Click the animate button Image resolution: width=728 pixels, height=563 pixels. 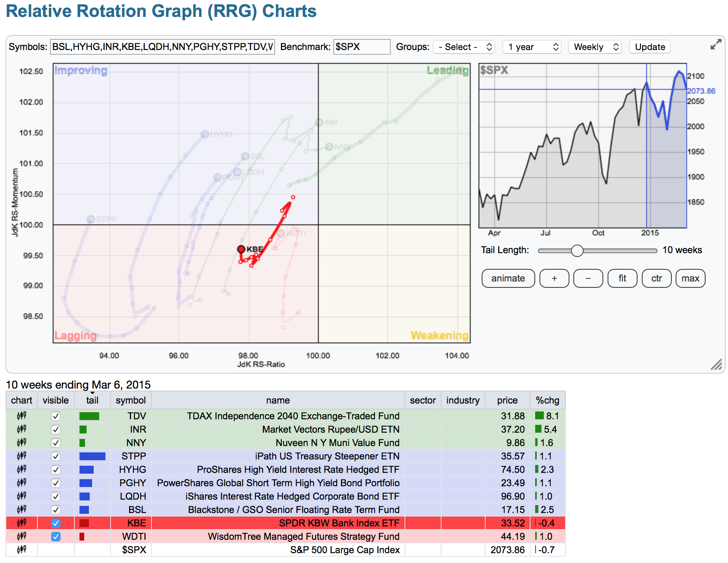tap(508, 278)
